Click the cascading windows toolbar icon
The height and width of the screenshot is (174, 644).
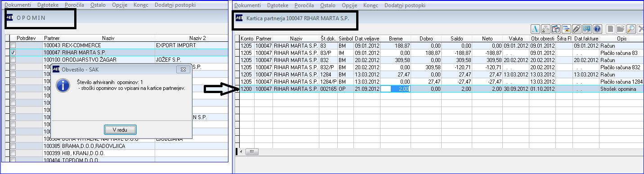pyautogui.click(x=566, y=29)
